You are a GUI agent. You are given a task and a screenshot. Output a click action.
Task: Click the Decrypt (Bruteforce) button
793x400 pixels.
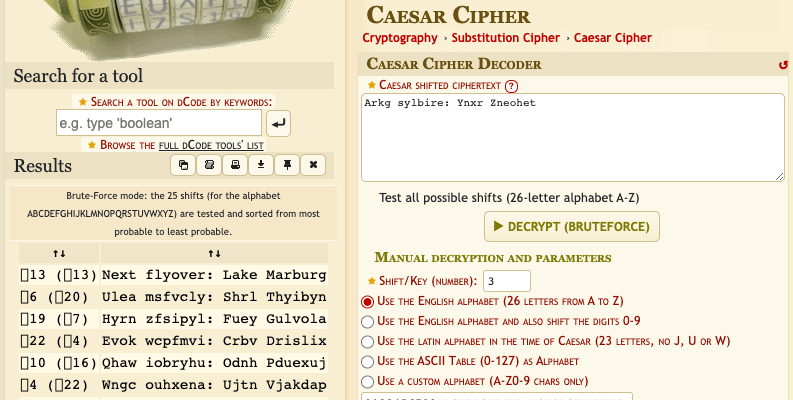pyautogui.click(x=571, y=227)
